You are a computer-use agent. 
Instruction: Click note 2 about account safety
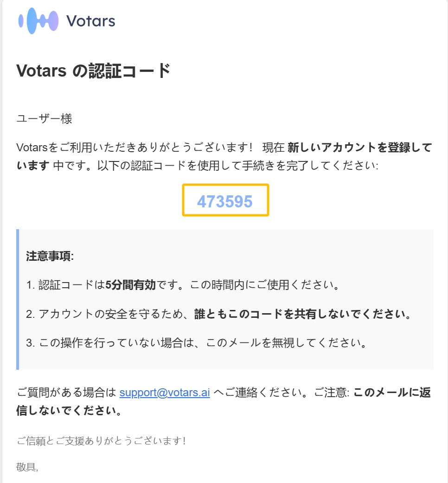[x=219, y=314]
